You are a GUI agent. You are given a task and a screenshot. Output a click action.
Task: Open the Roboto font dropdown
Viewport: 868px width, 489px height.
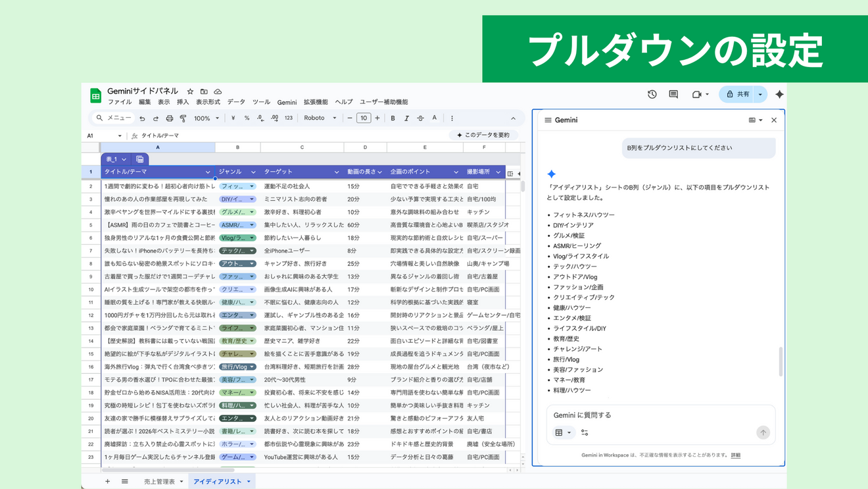click(320, 118)
